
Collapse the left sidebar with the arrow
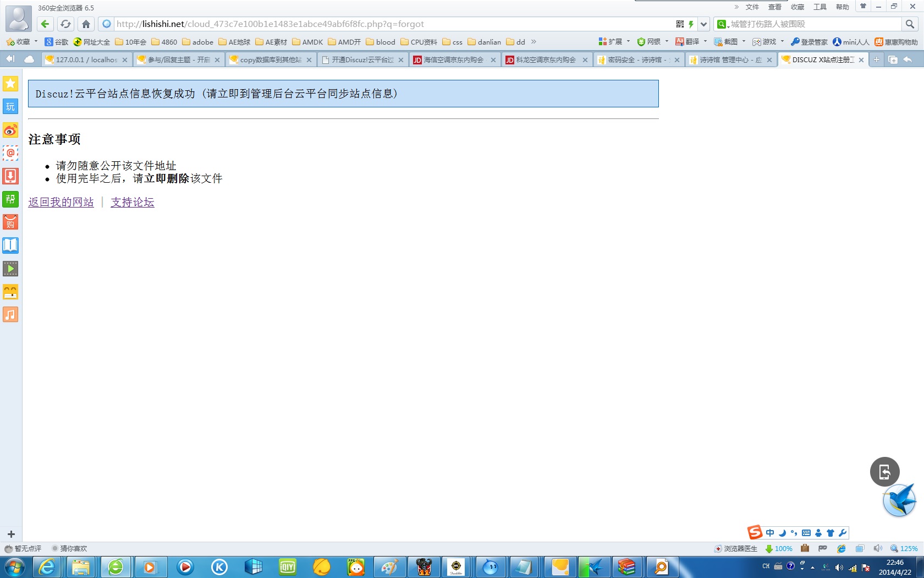(x=10, y=59)
